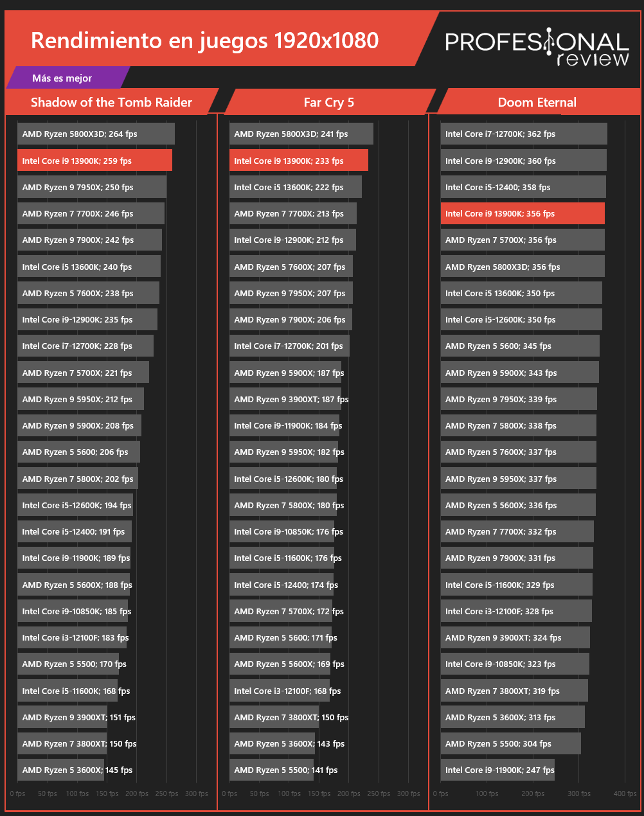Viewport: 644px width, 816px height.
Task: Select the AMD Ryzen 7 7700X; 246 fps bar
Action: coord(91,213)
